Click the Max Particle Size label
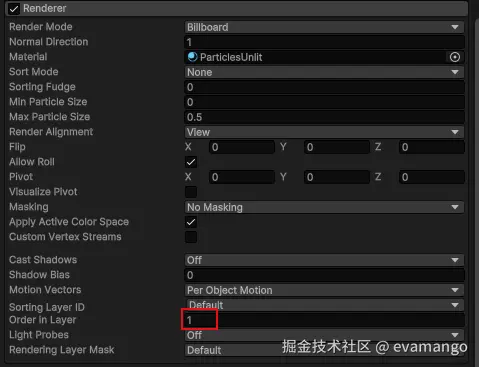The width and height of the screenshot is (479, 367). click(x=50, y=117)
